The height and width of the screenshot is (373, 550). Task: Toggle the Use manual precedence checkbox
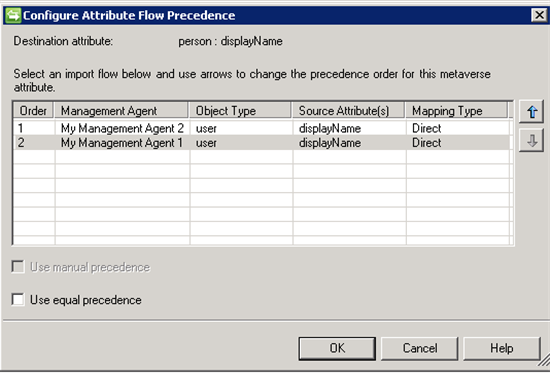pyautogui.click(x=18, y=267)
